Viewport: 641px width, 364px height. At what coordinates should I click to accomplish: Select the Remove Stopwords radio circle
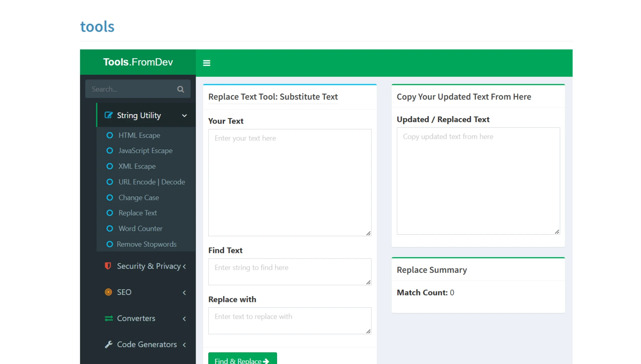(x=110, y=244)
